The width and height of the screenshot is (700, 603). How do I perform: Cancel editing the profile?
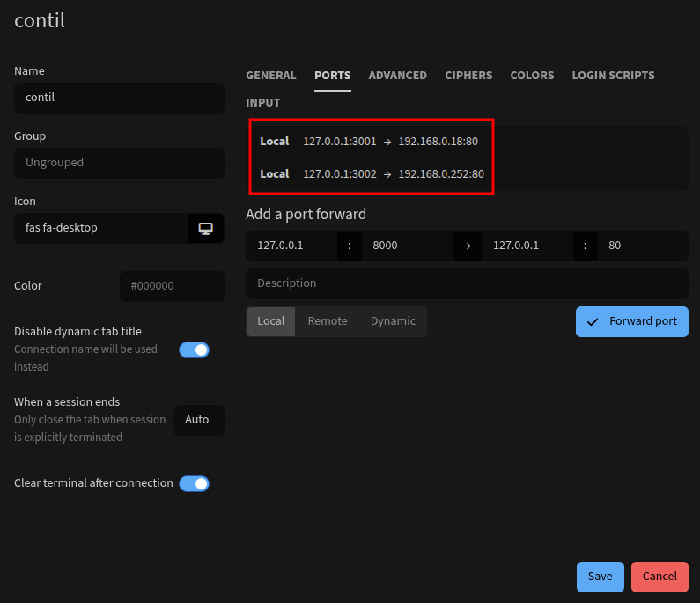(659, 577)
